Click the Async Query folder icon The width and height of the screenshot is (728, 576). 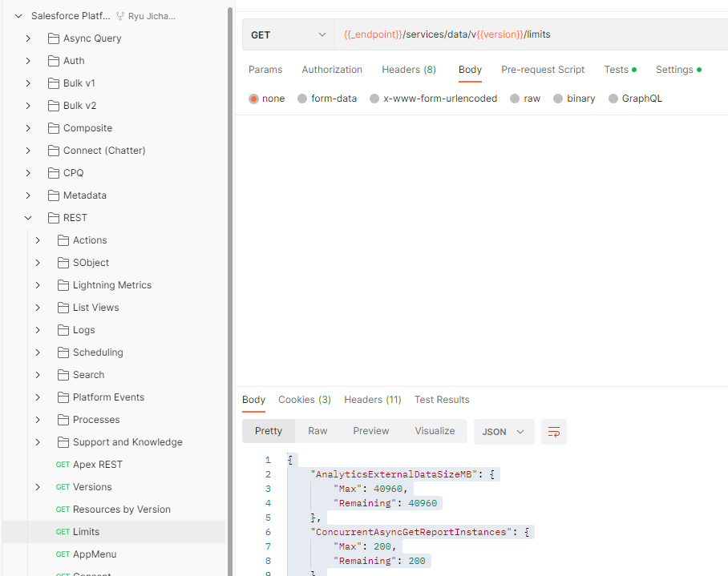[x=54, y=38]
